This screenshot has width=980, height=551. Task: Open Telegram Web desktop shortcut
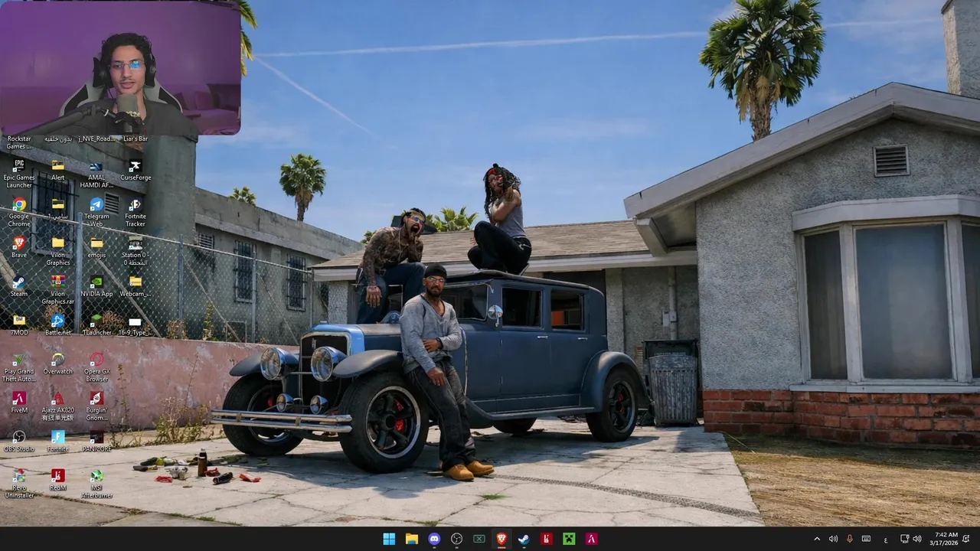click(x=96, y=212)
